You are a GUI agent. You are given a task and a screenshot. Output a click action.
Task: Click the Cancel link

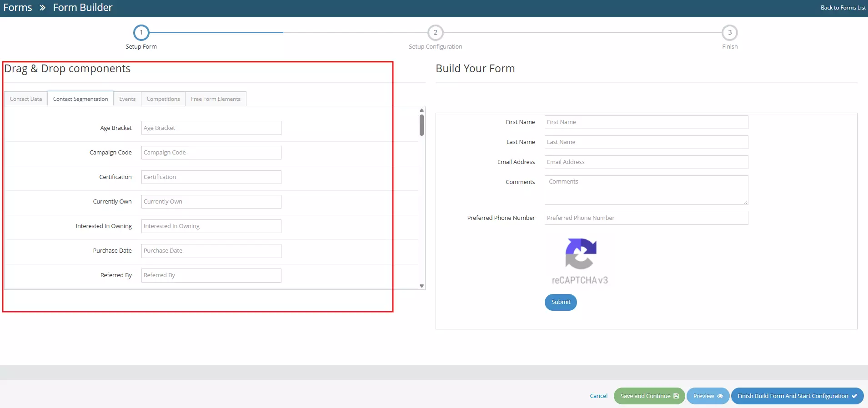pos(598,396)
